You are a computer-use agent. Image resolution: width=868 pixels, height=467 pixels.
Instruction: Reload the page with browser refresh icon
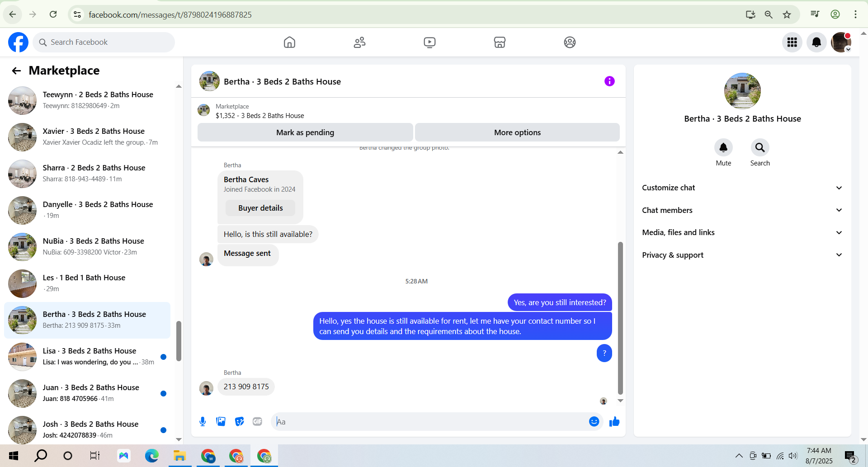pos(53,14)
